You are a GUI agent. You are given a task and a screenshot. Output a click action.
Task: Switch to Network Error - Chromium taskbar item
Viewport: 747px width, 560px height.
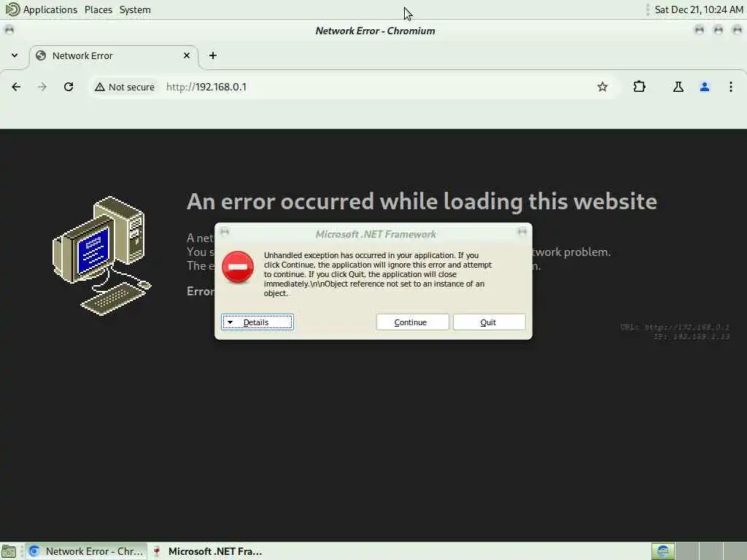tap(86, 551)
